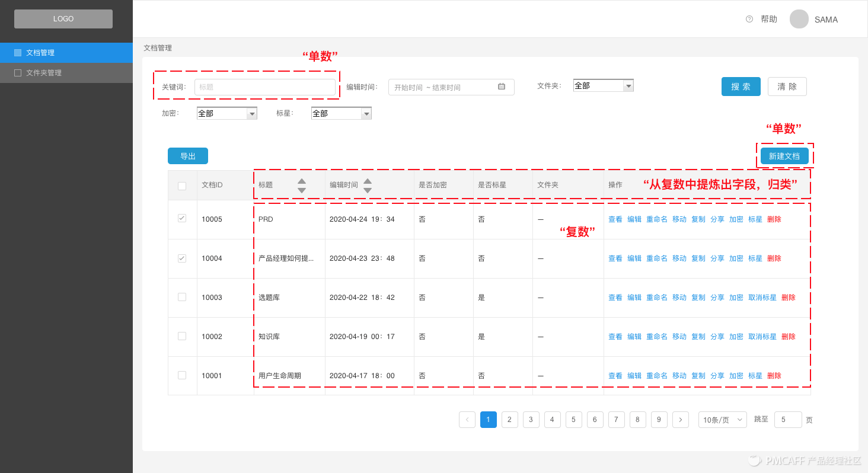Viewport: 868px width, 473px height.
Task: Sort 标题 column descending with down arrow
Action: tap(302, 190)
